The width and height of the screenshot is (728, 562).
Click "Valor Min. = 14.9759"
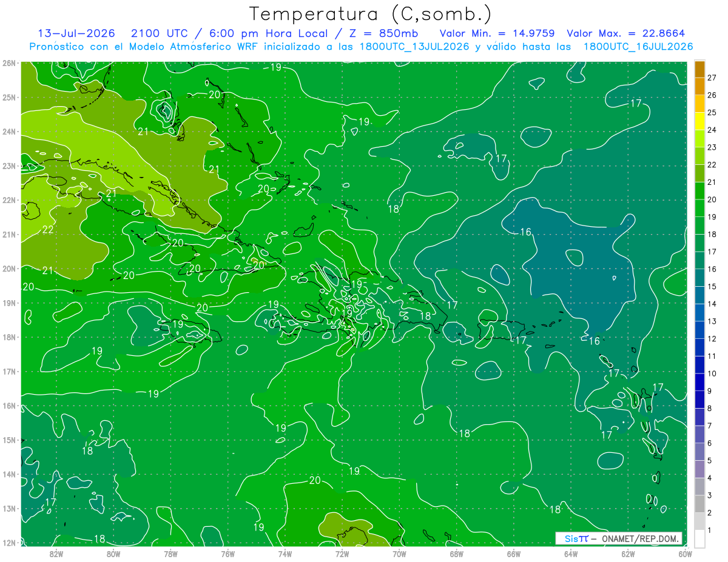click(x=497, y=33)
